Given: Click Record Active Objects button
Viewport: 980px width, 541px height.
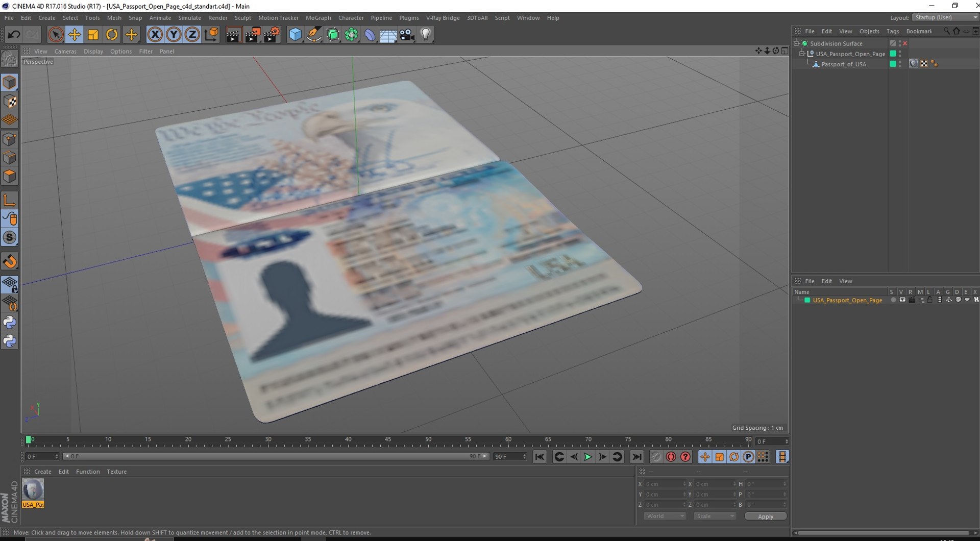Looking at the screenshot, I should coord(656,457).
